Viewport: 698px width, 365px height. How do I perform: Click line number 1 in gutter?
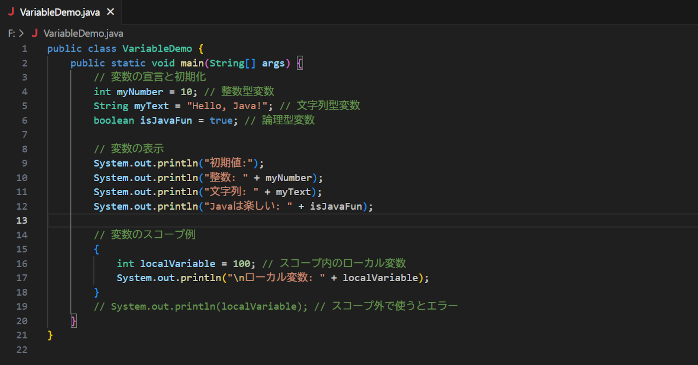tap(24, 49)
